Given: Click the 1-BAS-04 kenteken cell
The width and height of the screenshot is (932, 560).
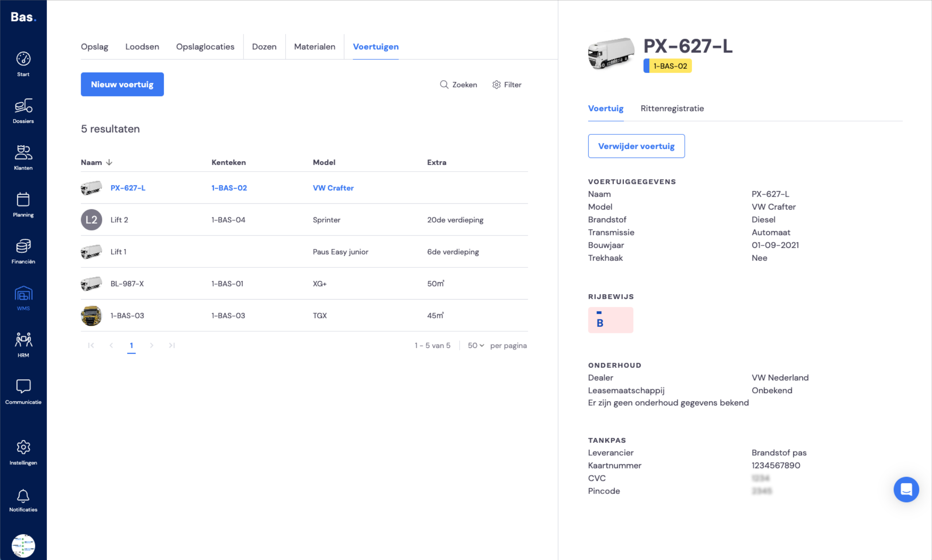Looking at the screenshot, I should 228,220.
